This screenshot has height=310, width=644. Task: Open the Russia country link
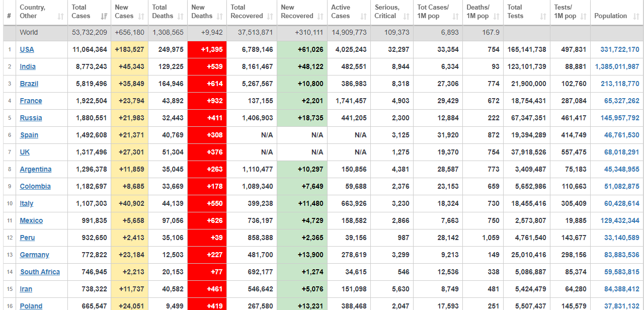(31, 118)
